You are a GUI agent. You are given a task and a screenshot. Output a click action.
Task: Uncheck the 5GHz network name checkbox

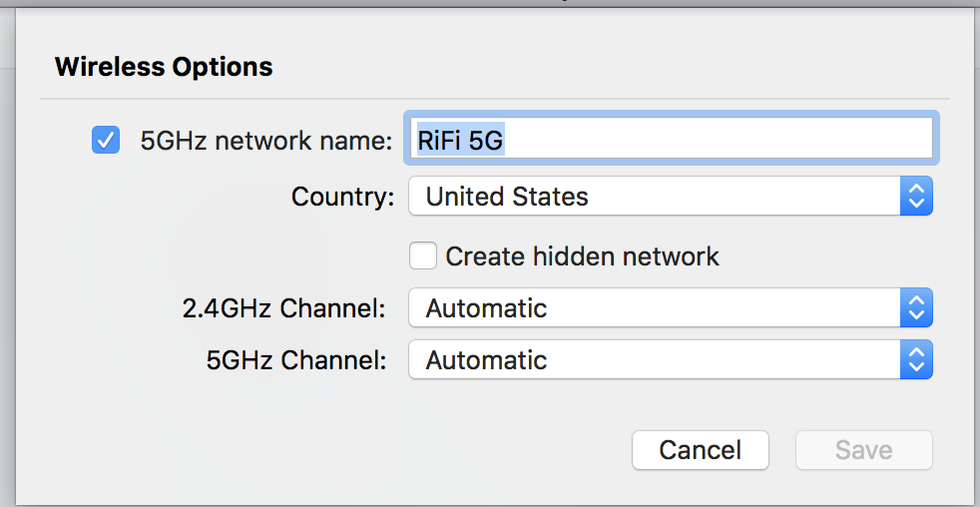pos(106,140)
